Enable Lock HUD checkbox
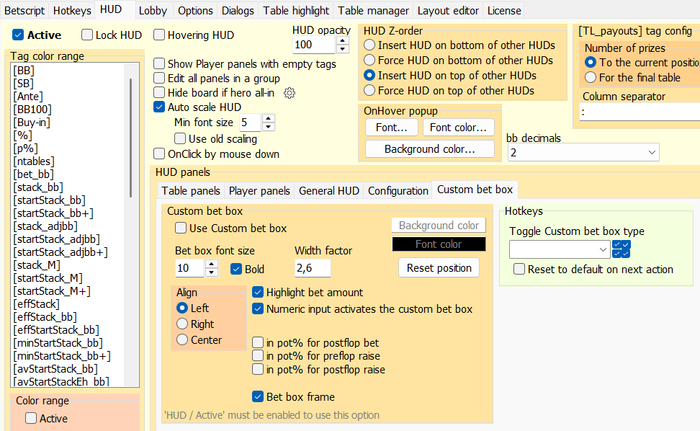Viewport: 700px width, 431px height. click(x=87, y=35)
